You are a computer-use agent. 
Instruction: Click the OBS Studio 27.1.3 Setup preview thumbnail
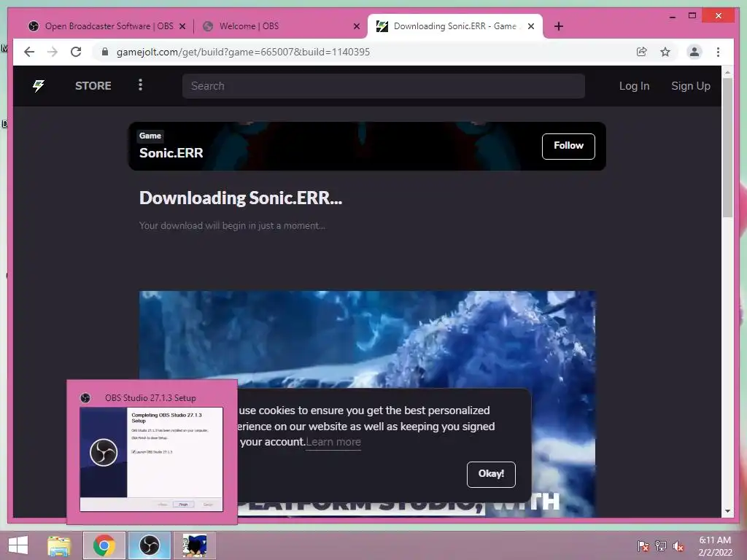click(152, 459)
